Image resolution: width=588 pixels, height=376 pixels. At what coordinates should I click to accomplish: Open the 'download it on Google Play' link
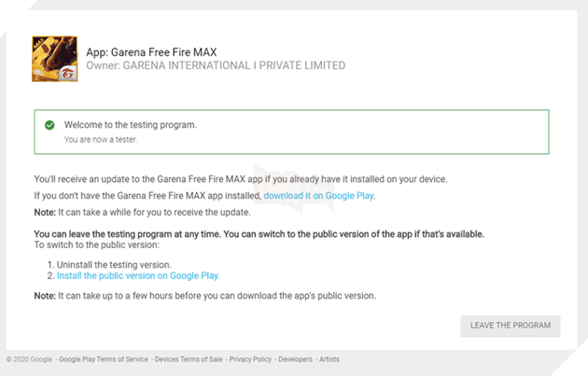click(x=318, y=196)
